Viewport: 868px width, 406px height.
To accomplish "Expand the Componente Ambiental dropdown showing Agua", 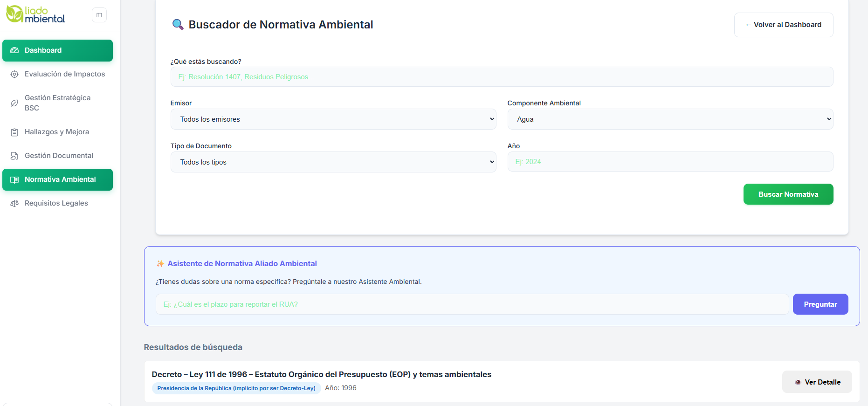I will click(670, 119).
